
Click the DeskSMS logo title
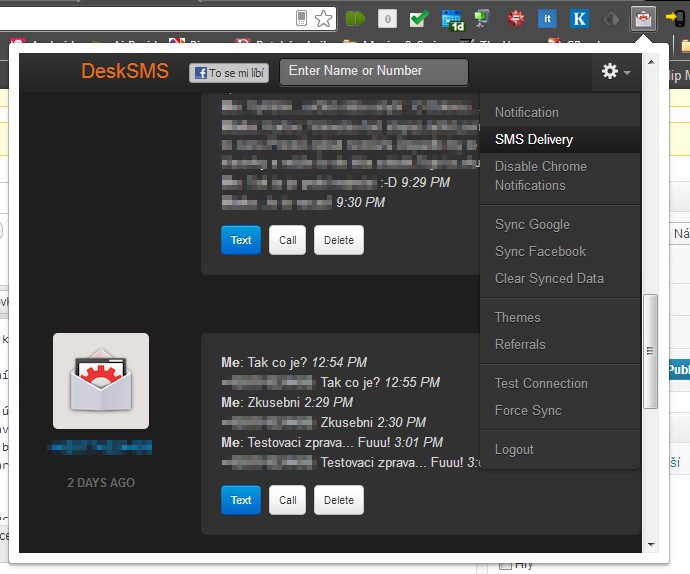tap(125, 71)
